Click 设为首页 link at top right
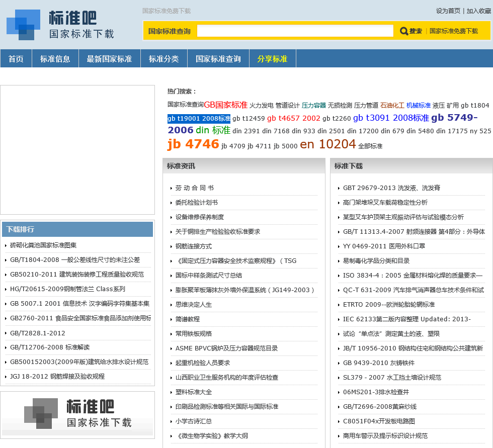Image resolution: width=493 pixels, height=448 pixels. click(x=448, y=11)
